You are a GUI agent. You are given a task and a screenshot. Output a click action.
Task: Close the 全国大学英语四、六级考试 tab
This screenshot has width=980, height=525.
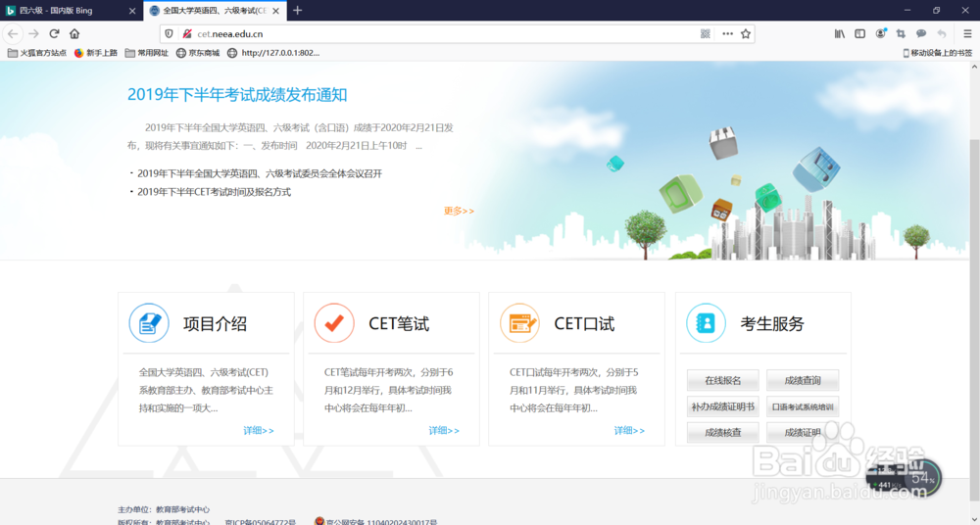point(275,11)
